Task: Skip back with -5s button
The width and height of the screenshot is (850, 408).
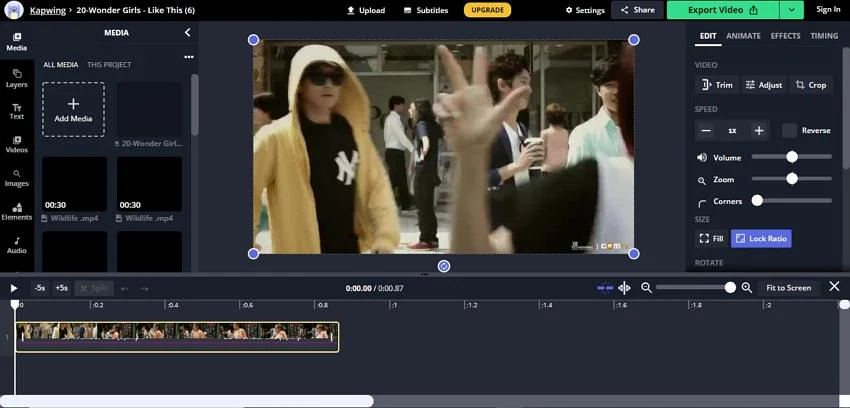Action: point(40,288)
